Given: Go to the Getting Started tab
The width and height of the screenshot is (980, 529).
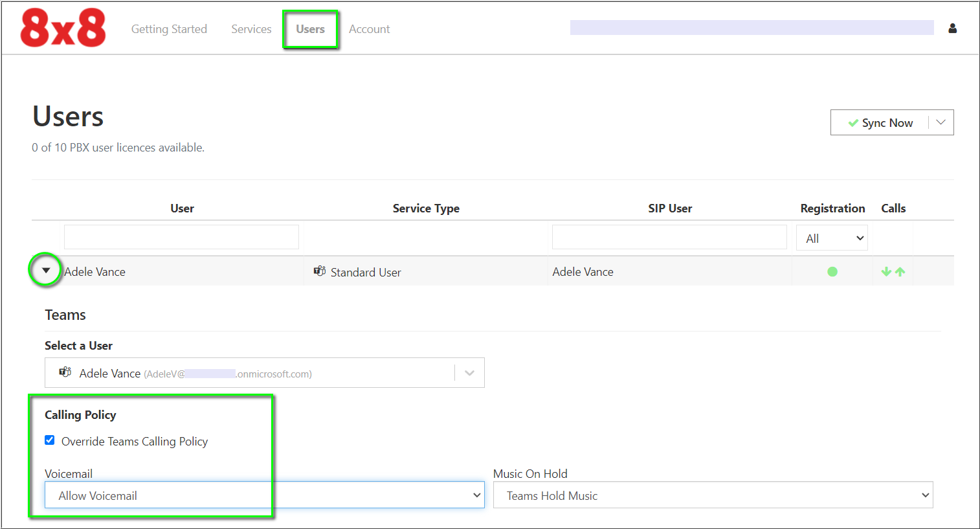Looking at the screenshot, I should point(169,29).
